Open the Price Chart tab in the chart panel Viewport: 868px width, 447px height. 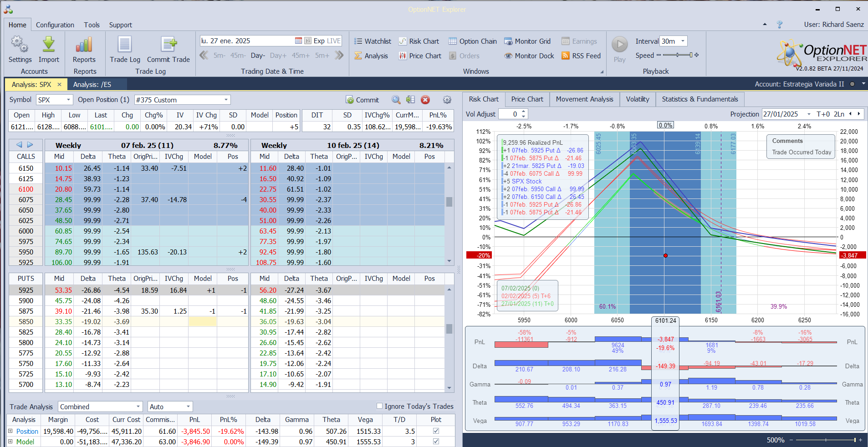pyautogui.click(x=527, y=99)
